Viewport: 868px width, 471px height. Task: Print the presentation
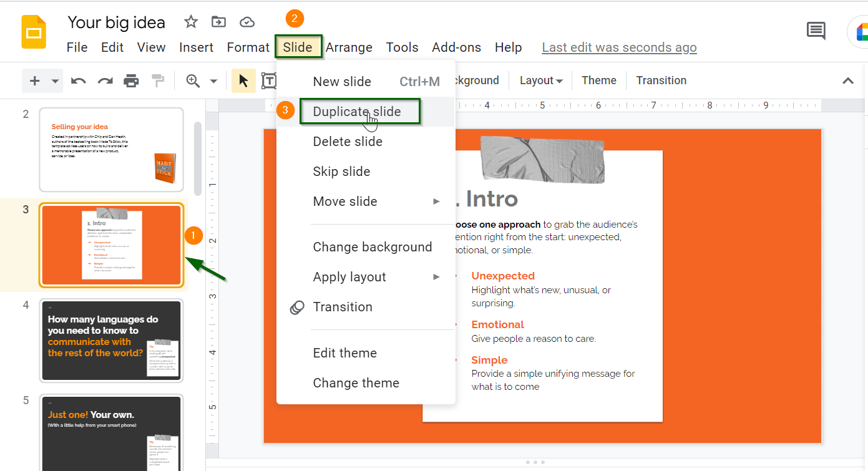[131, 81]
